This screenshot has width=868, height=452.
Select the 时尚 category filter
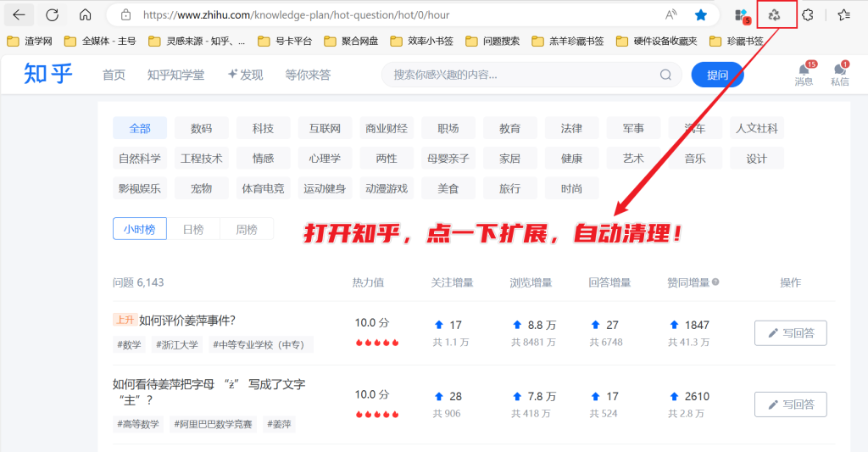point(572,188)
